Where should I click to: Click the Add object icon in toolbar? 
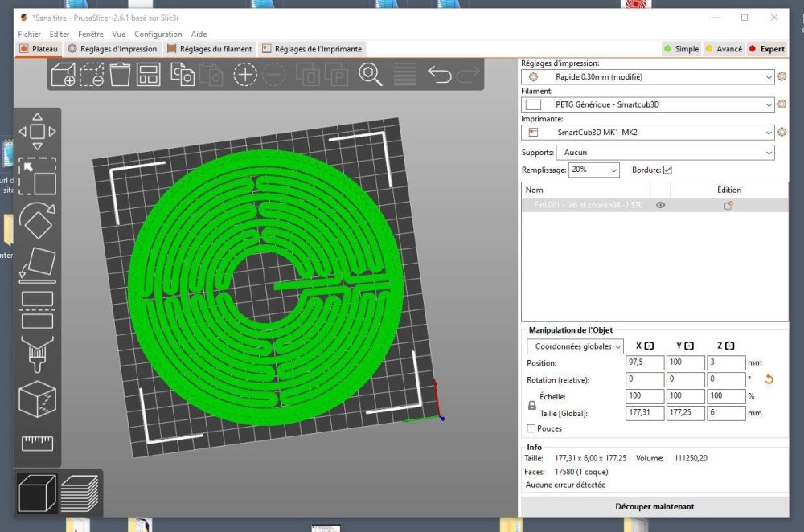tap(63, 76)
